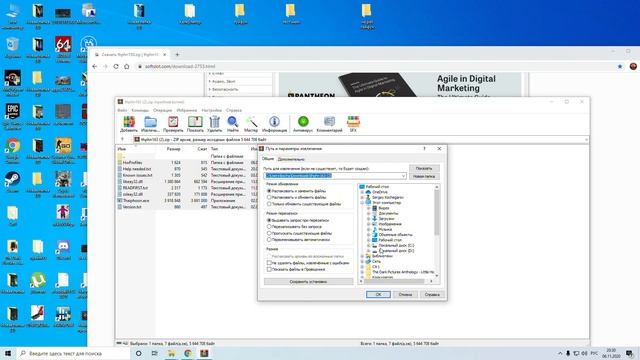Collapse the 'Этот компьютер' tree node

pos(362,202)
